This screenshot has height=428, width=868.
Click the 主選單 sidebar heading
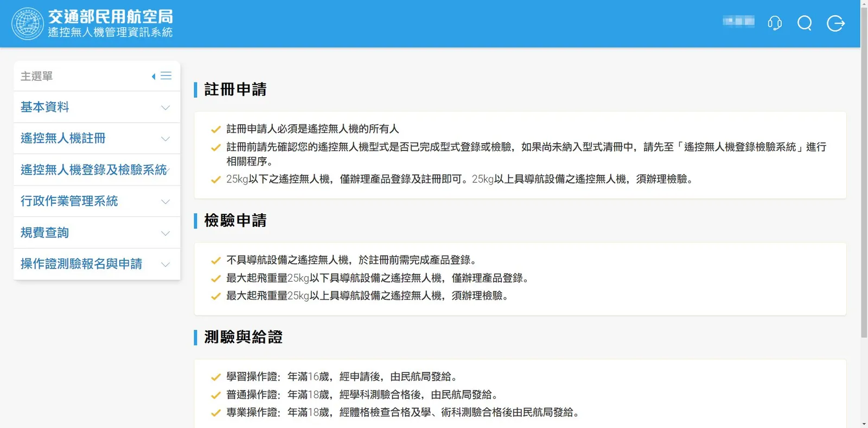coord(37,76)
